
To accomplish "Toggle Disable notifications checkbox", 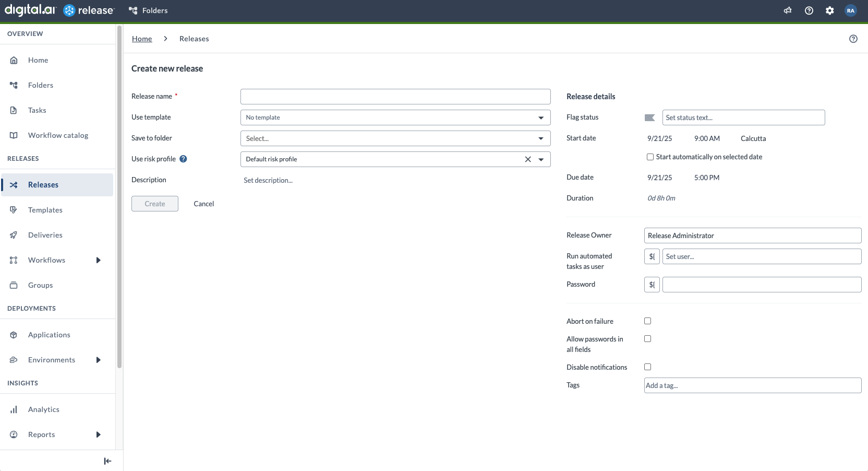I will 647,367.
